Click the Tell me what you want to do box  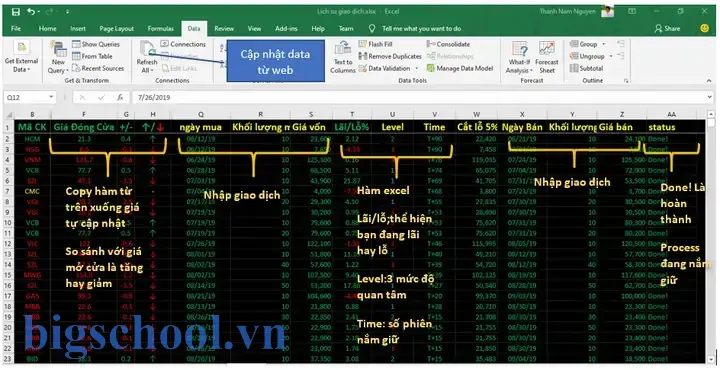422,28
